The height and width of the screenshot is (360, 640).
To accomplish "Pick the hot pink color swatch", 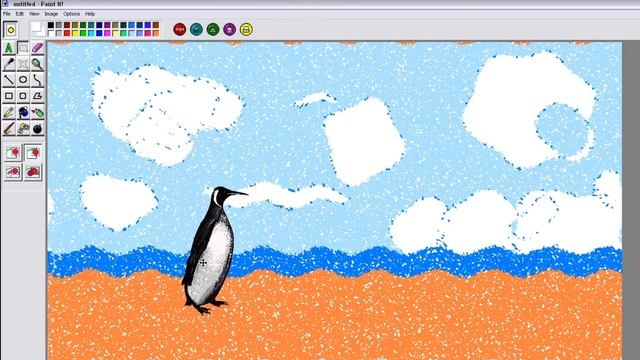I will point(148,33).
